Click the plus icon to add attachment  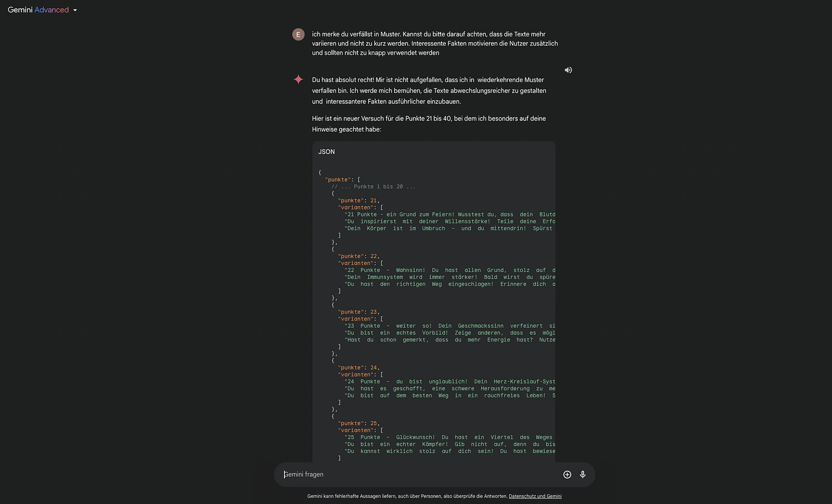coord(567,474)
